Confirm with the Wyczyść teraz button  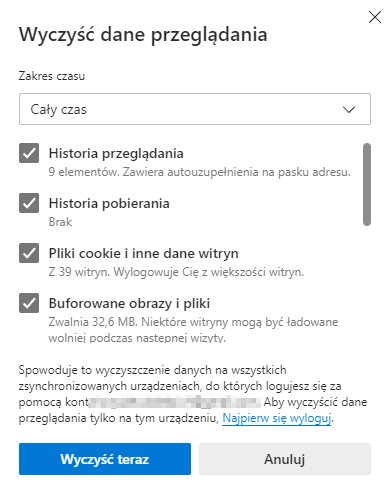coord(105,459)
